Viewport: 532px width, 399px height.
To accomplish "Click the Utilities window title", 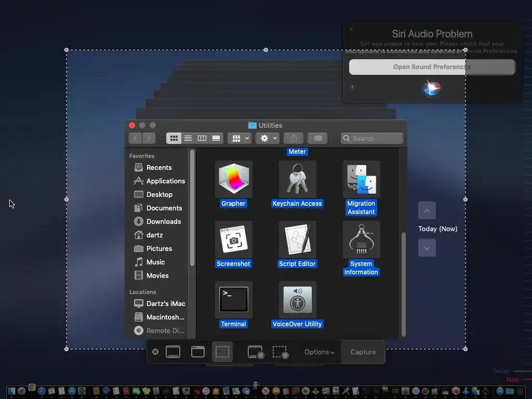I will tap(270, 126).
